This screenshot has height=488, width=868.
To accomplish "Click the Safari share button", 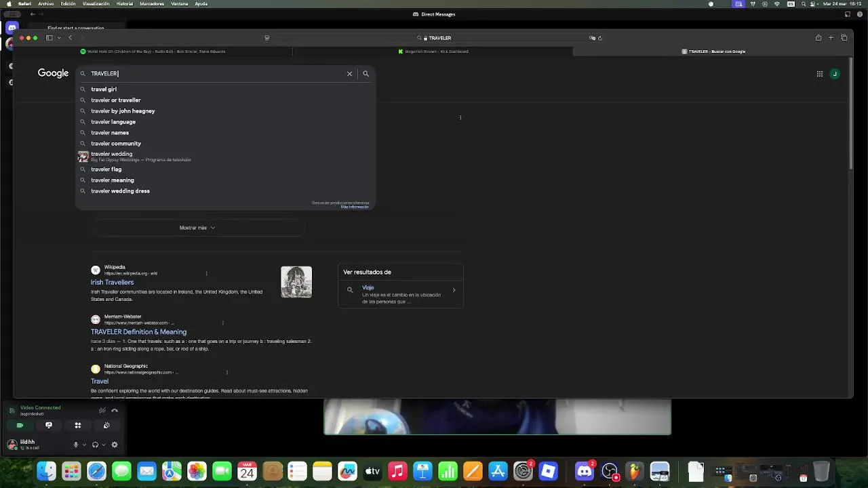I will click(818, 38).
